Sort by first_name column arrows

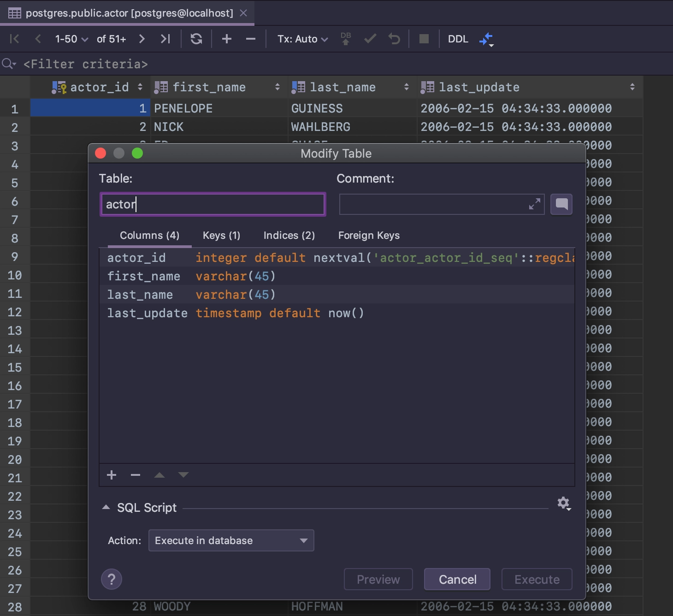click(x=277, y=87)
